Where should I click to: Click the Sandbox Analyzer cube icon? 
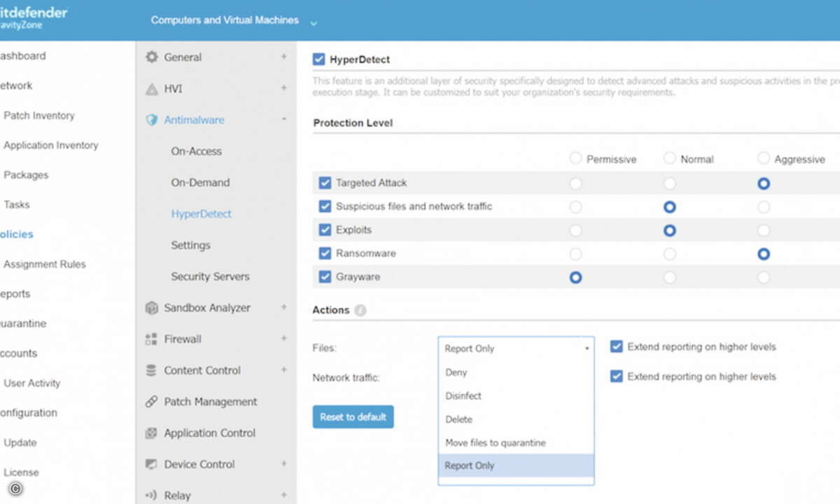(x=151, y=308)
